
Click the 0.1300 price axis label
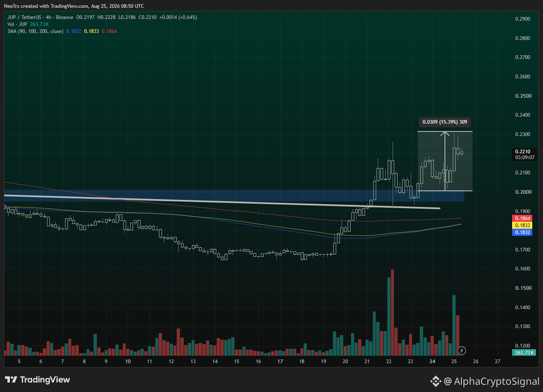click(x=523, y=326)
